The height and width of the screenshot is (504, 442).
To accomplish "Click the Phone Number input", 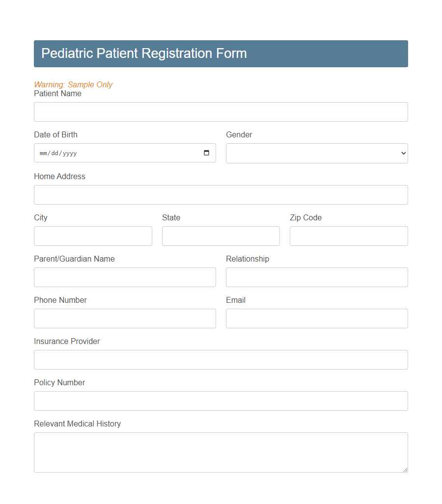I will coord(125,318).
